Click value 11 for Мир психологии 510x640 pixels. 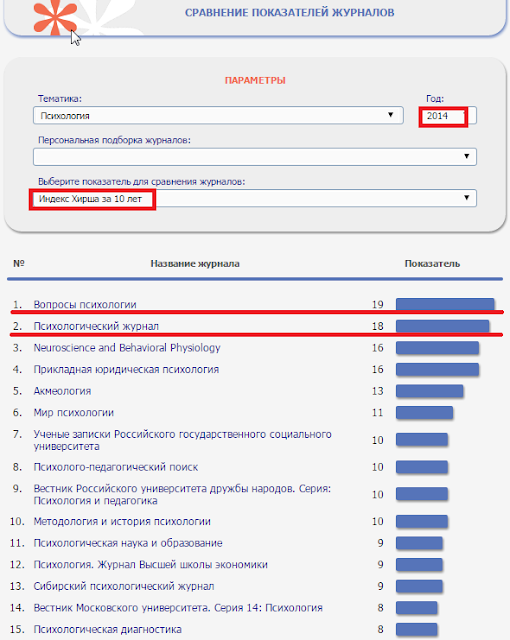377,413
